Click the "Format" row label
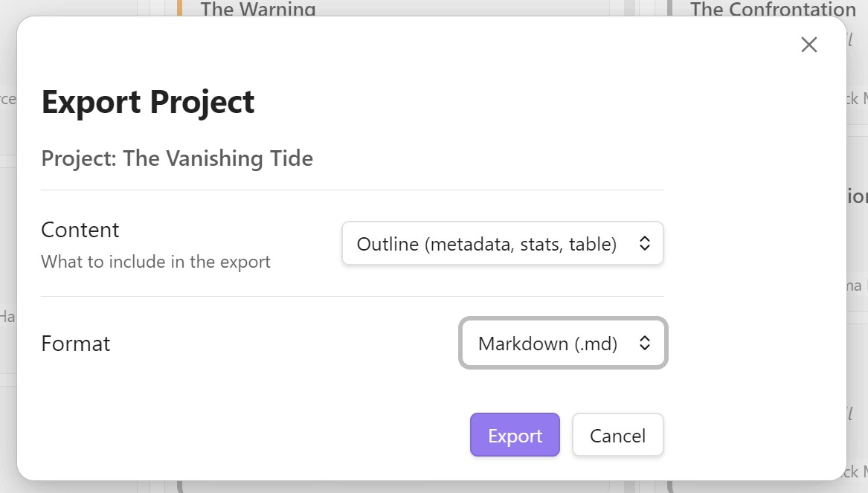The image size is (868, 493). pos(76,344)
